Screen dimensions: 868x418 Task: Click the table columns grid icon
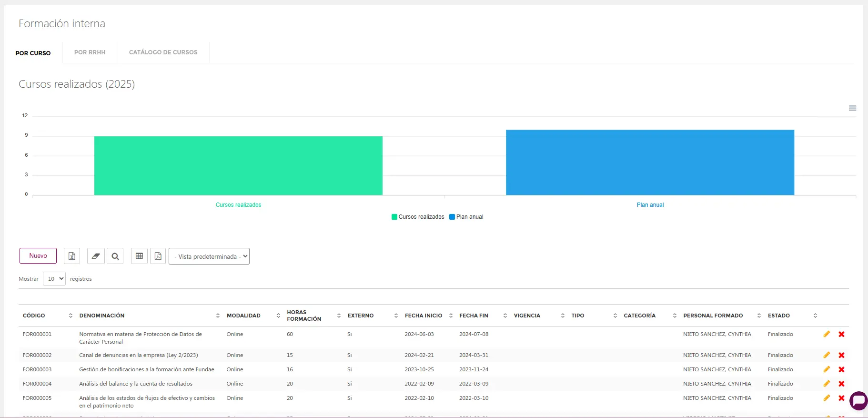pos(139,256)
